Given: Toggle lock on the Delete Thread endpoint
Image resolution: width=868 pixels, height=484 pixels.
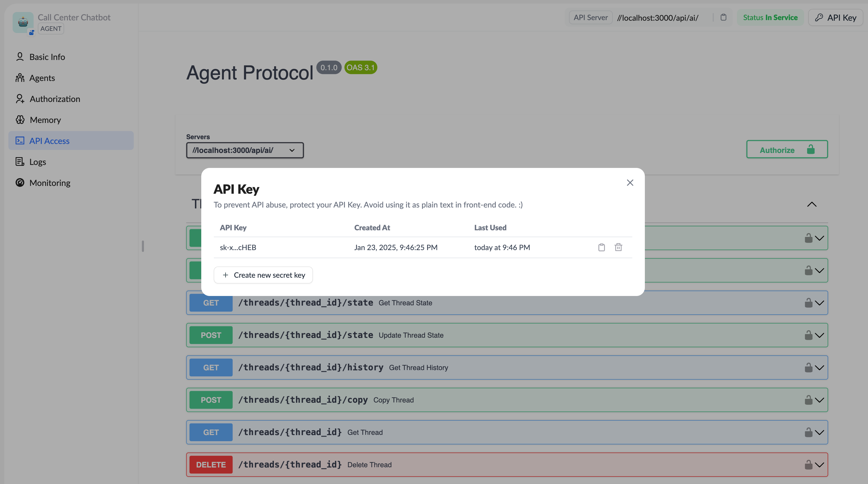Looking at the screenshot, I should [808, 465].
